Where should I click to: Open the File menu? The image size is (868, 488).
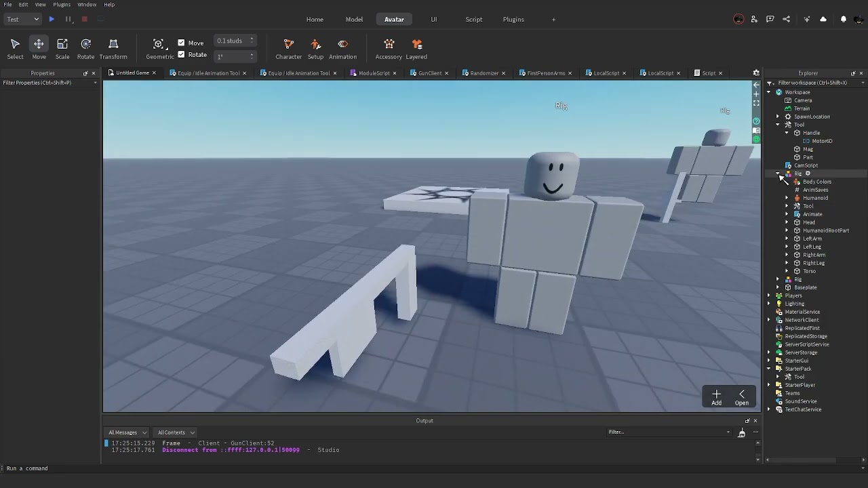(7, 4)
